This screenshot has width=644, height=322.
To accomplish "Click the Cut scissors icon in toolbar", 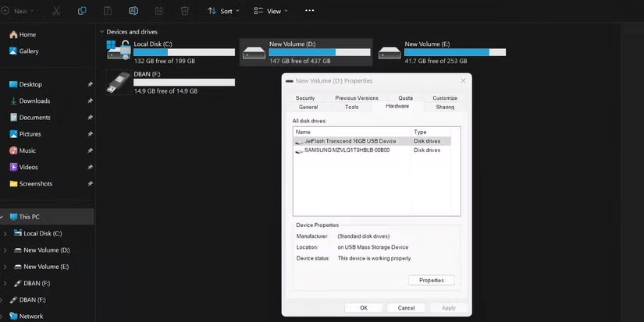I will pos(56,11).
